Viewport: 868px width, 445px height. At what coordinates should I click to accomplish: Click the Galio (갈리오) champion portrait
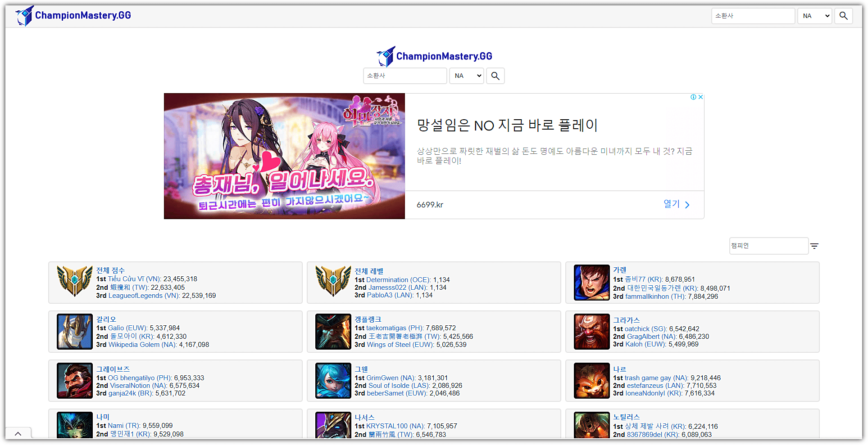pos(75,332)
